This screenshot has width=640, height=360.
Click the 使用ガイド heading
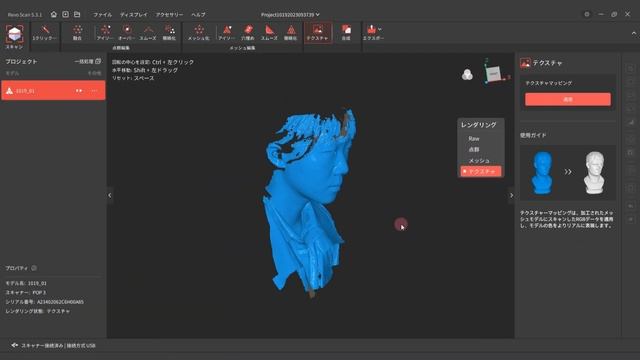(x=533, y=135)
